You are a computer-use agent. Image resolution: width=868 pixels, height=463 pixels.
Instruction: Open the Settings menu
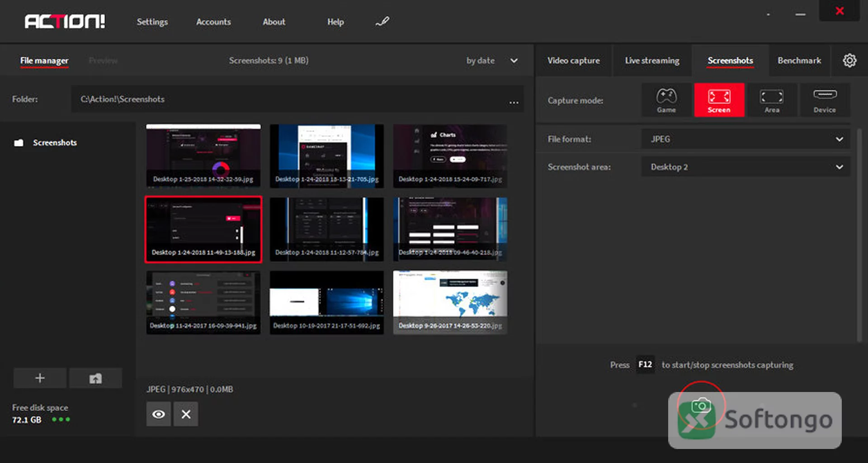point(152,22)
